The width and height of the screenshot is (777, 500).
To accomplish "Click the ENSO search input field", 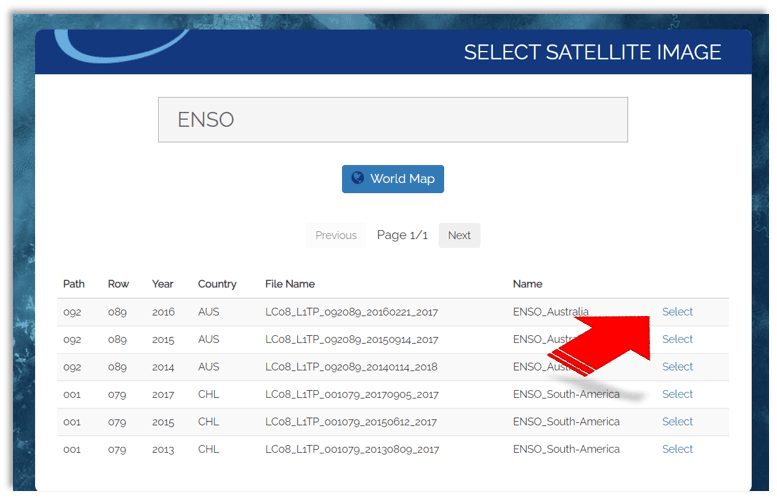I will click(x=392, y=120).
